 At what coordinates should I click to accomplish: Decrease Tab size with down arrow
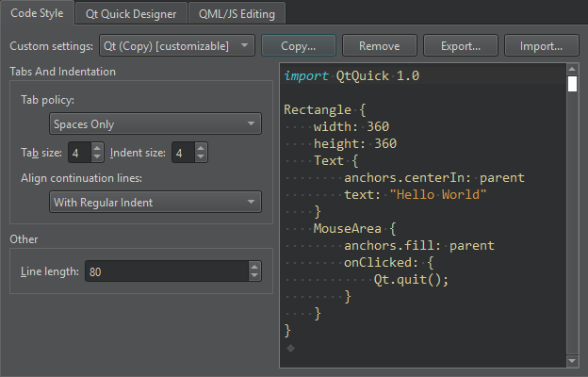pyautogui.click(x=97, y=157)
